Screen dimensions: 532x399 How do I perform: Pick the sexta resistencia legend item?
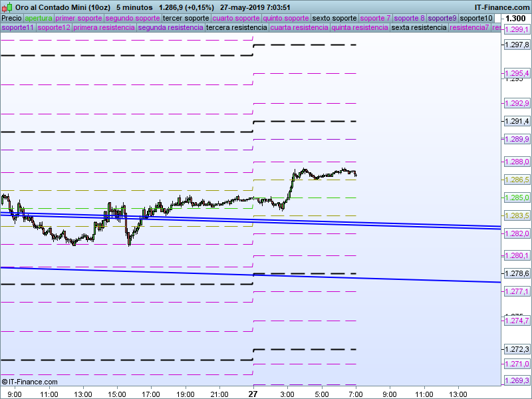click(419, 27)
